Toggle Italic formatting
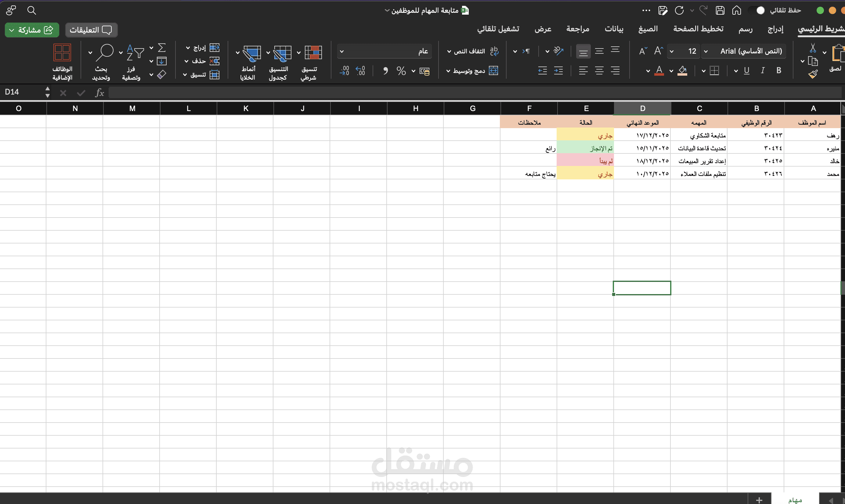This screenshot has width=845, height=504. pyautogui.click(x=763, y=70)
